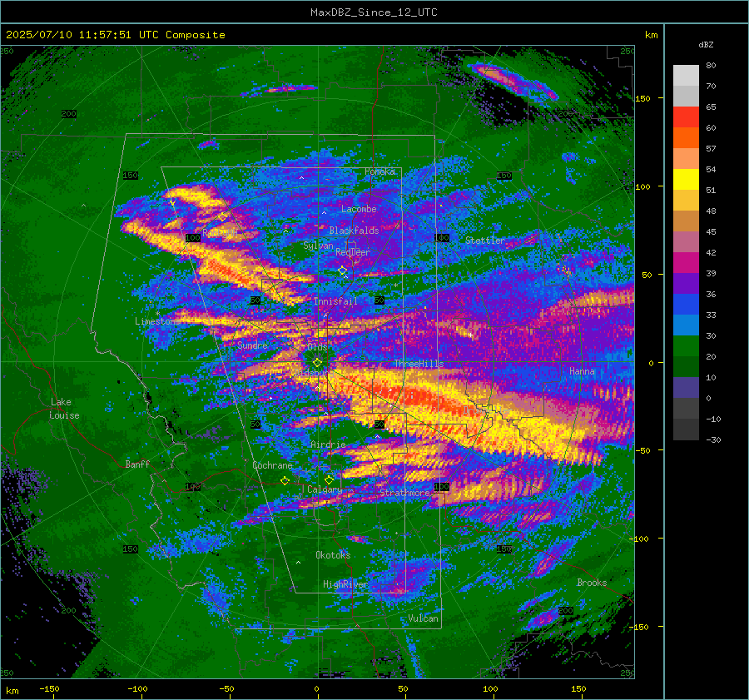Select the Lake Louise label
This screenshot has width=749, height=700.
tap(64, 409)
